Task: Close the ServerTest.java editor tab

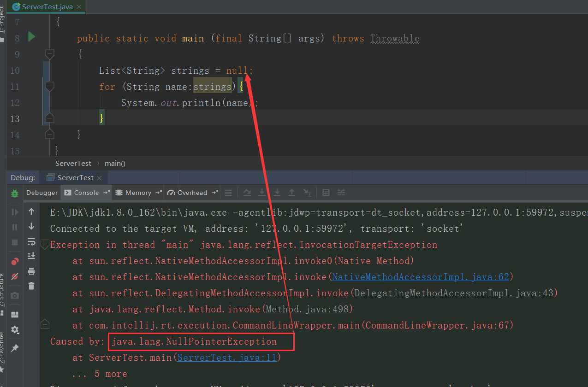Action: pyautogui.click(x=78, y=7)
